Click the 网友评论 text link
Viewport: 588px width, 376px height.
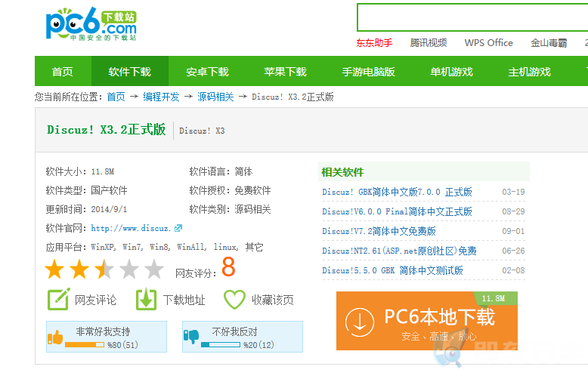pyautogui.click(x=96, y=300)
